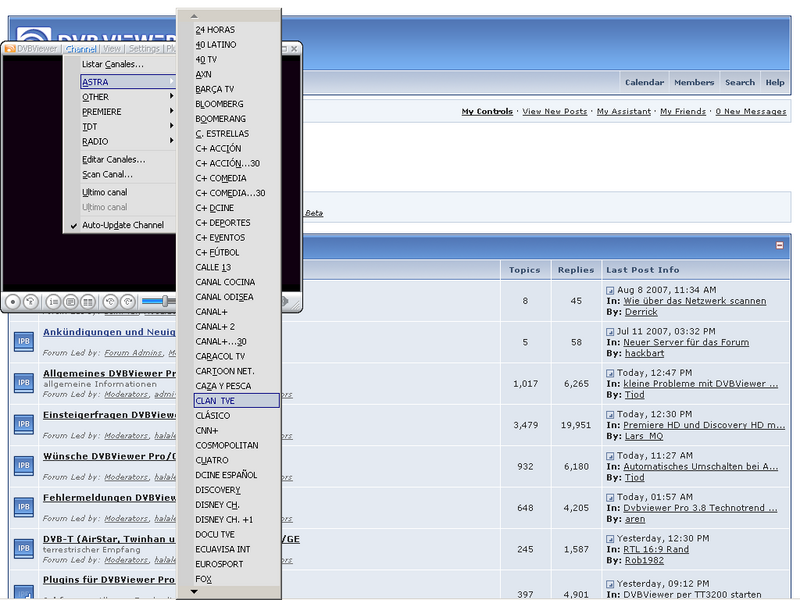800x600 pixels.
Task: Collapse the forum category with the red minus icon
Action: (x=780, y=245)
